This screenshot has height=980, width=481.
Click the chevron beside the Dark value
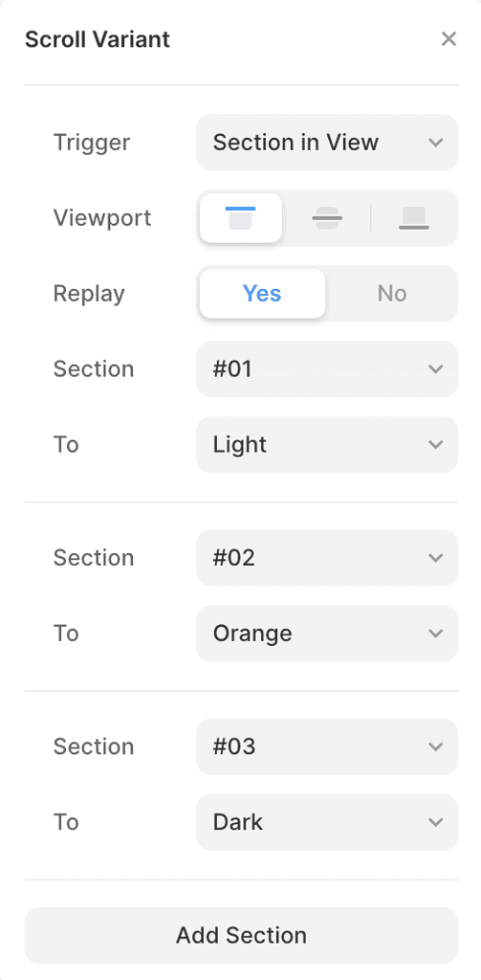point(435,822)
